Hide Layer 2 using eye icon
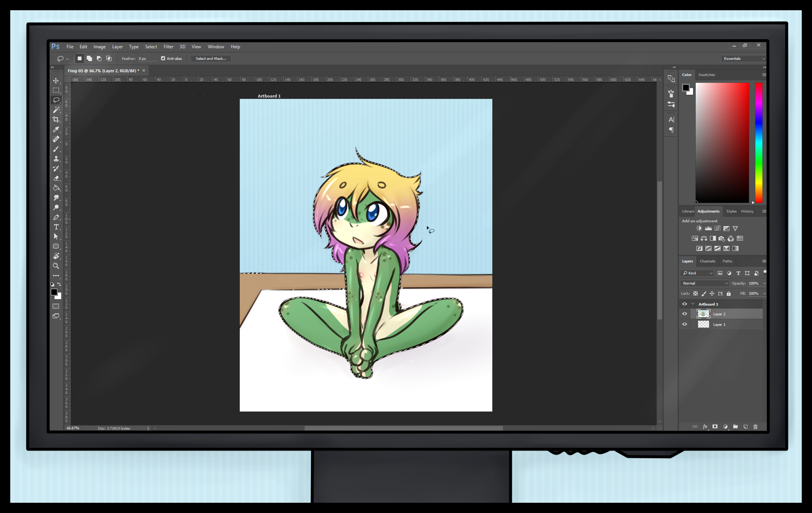Viewport: 812px width, 513px height. pos(684,314)
